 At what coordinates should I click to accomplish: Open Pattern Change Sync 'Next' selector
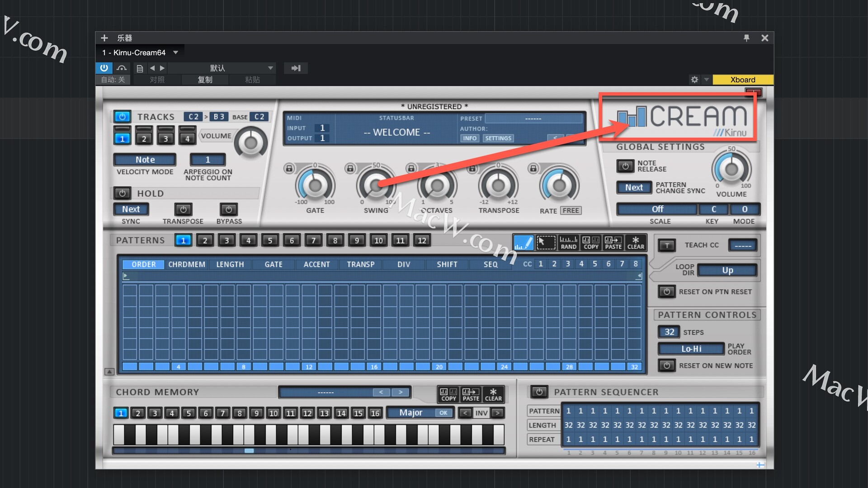click(634, 188)
